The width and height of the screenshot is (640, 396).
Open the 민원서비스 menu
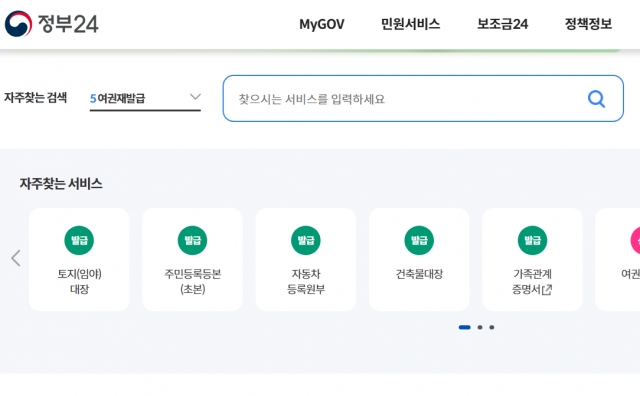[x=410, y=24]
